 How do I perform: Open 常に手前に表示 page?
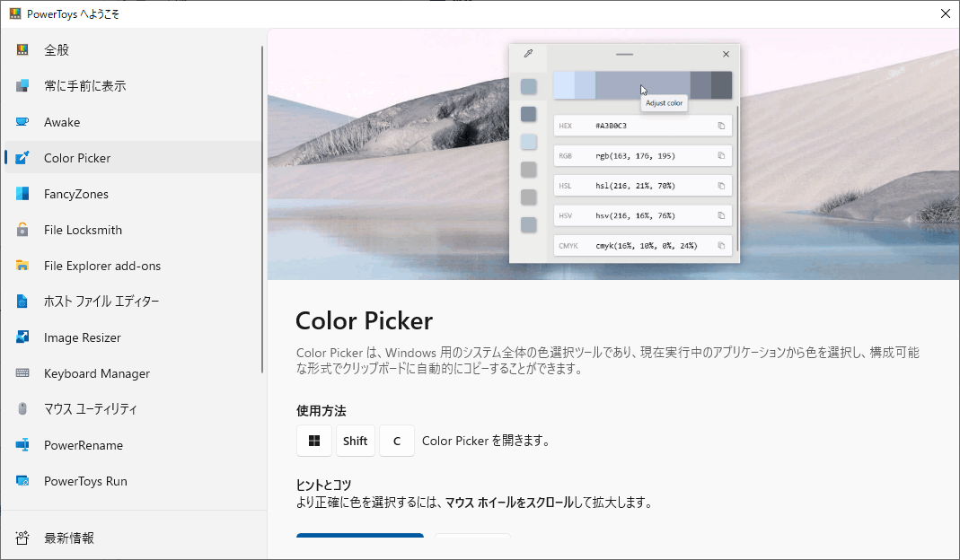(133, 85)
